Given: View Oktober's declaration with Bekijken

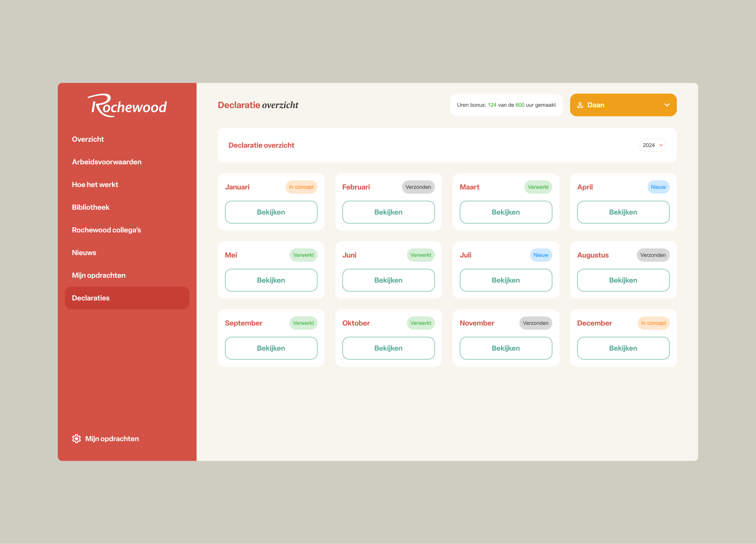Looking at the screenshot, I should pos(388,348).
